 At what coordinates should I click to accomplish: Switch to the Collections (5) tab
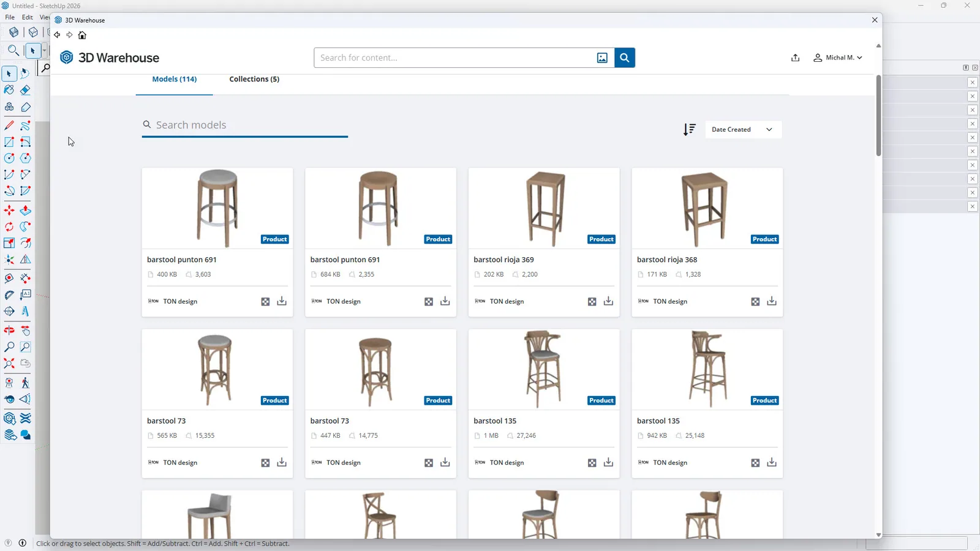254,79
